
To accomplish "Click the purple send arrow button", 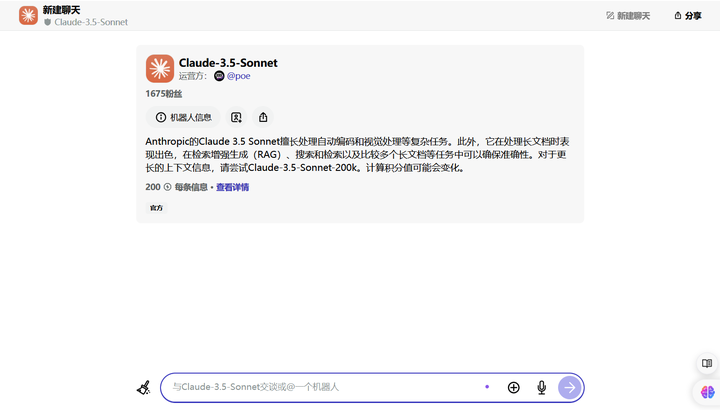I will click(569, 388).
